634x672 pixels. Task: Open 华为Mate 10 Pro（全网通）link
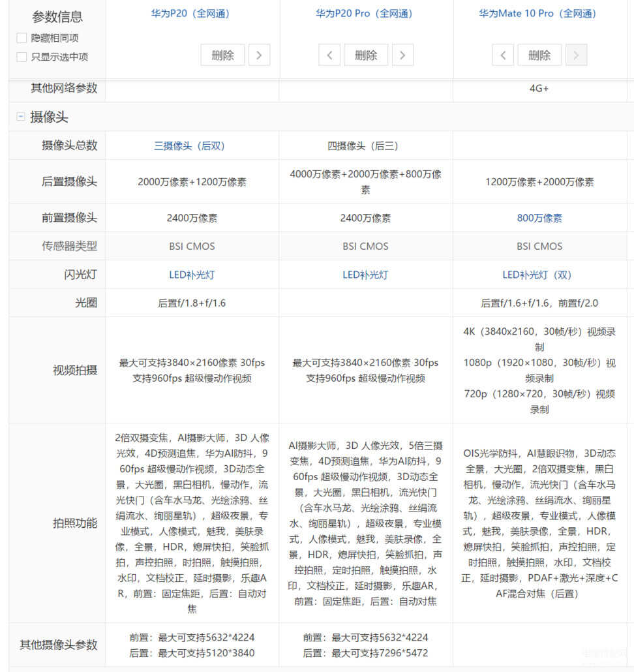[537, 13]
